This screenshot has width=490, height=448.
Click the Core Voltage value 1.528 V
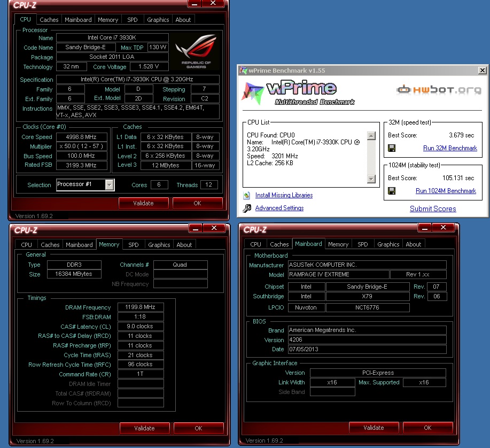tap(149, 67)
